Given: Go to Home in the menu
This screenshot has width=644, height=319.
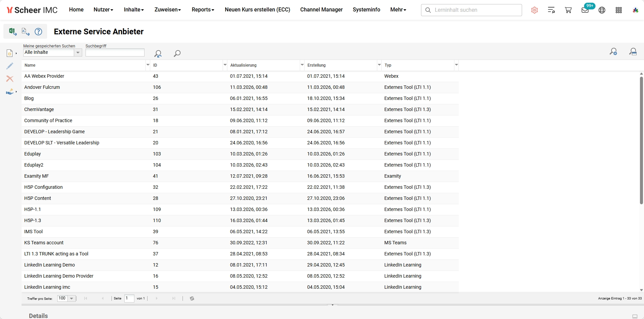Looking at the screenshot, I should pos(76,10).
